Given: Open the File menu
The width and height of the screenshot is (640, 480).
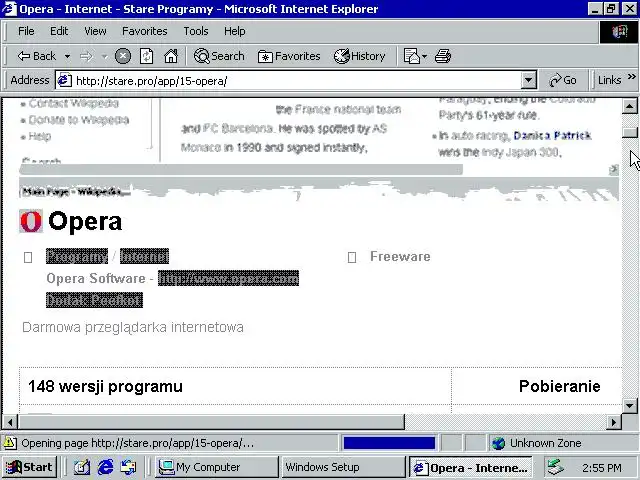Looking at the screenshot, I should pos(26,31).
